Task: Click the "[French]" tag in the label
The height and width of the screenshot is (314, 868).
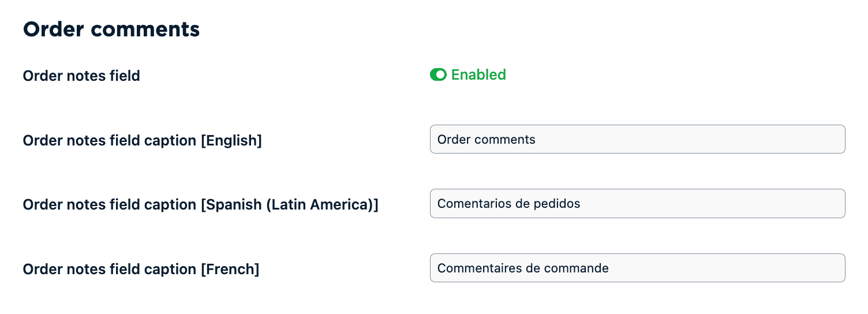Action: click(x=230, y=269)
